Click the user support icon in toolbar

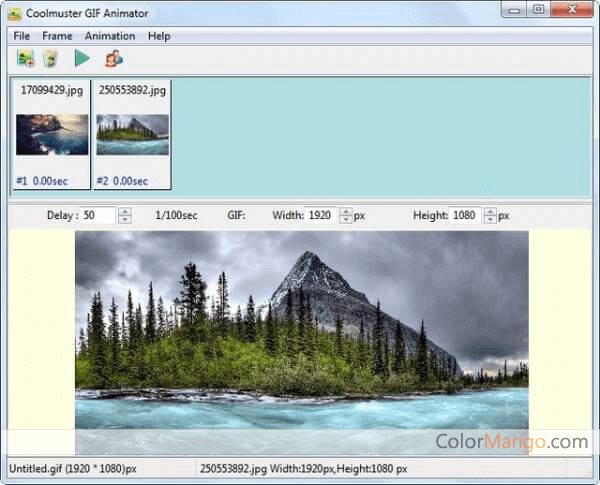click(113, 59)
